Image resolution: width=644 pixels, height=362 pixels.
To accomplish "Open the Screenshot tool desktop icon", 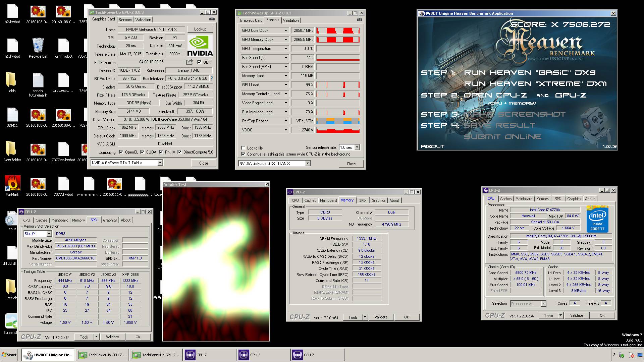I will coord(11,324).
